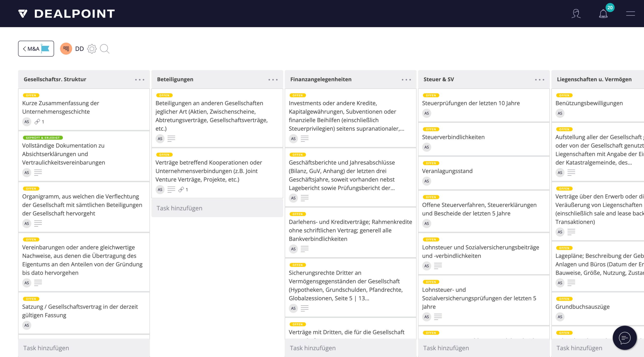Click attachment icon on Kooperationen card
This screenshot has height=357, width=644.
181,190
